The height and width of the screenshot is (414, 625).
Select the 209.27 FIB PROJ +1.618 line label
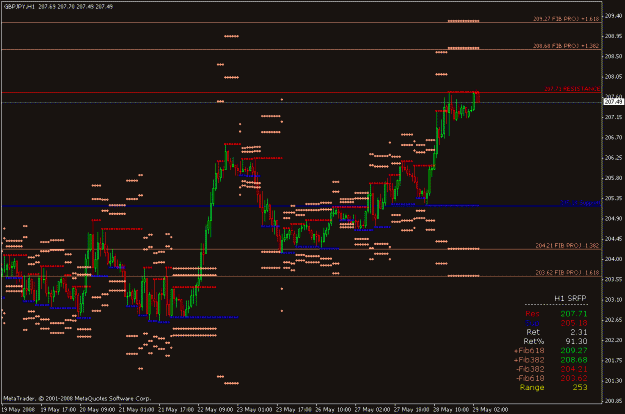(x=566, y=19)
